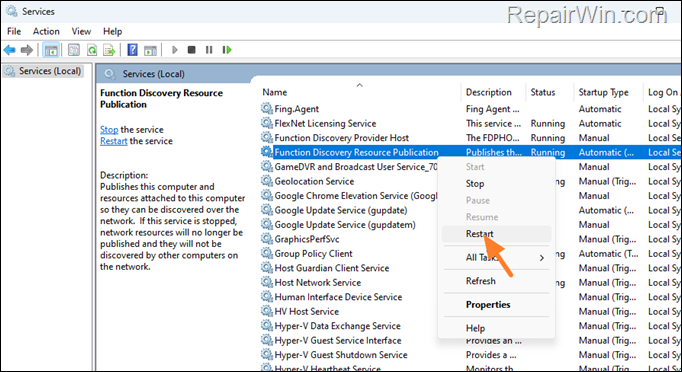Select Hyper-V Guest Shutdown Service row

tap(471, 355)
